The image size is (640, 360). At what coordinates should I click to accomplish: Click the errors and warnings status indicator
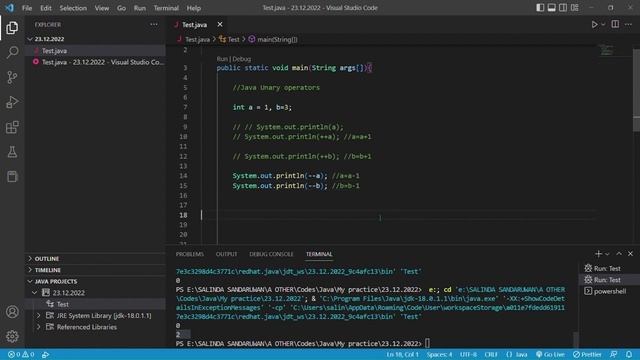click(x=21, y=354)
